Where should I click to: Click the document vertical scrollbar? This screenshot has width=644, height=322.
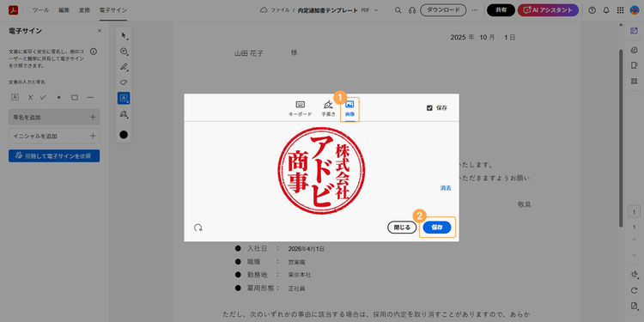pos(621,137)
